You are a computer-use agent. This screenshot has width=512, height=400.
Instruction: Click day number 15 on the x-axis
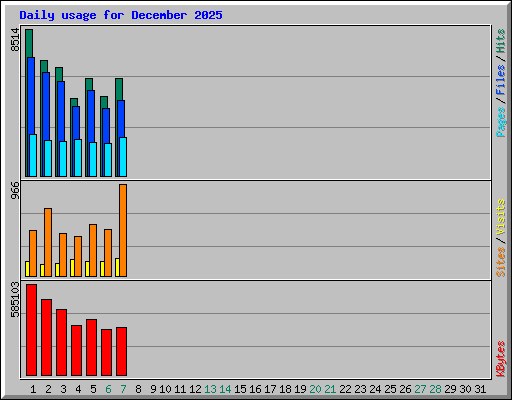pos(240,389)
